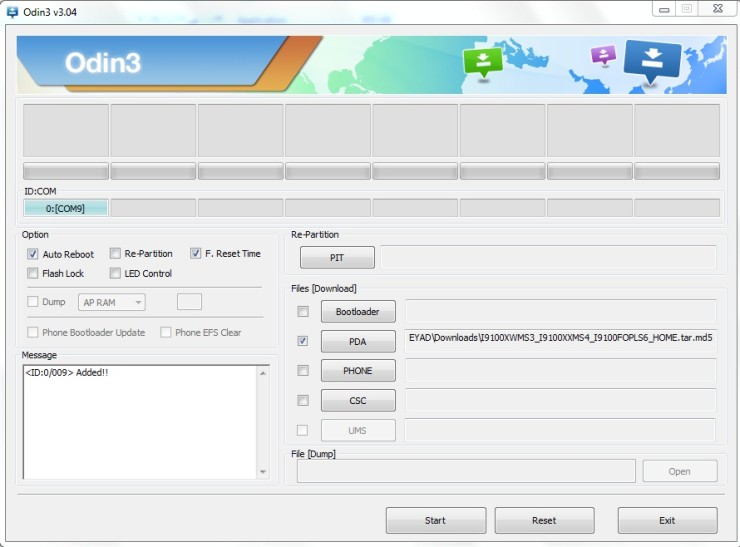Uncheck the PDA file checkbox
This screenshot has height=547, width=740.
(303, 341)
